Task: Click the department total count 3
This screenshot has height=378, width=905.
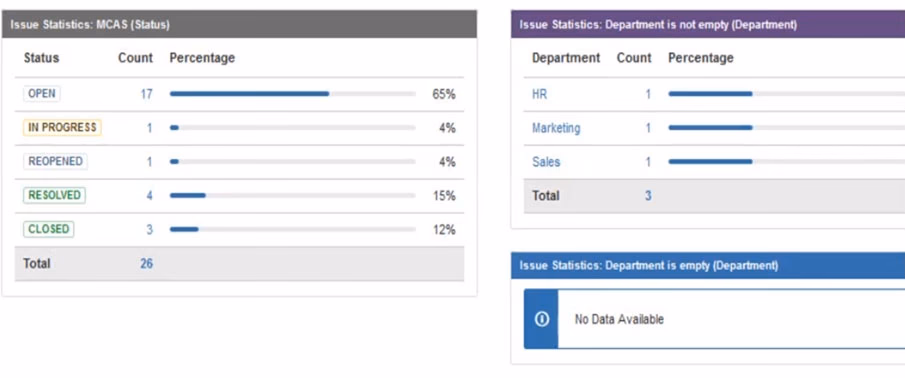Action: tap(648, 196)
